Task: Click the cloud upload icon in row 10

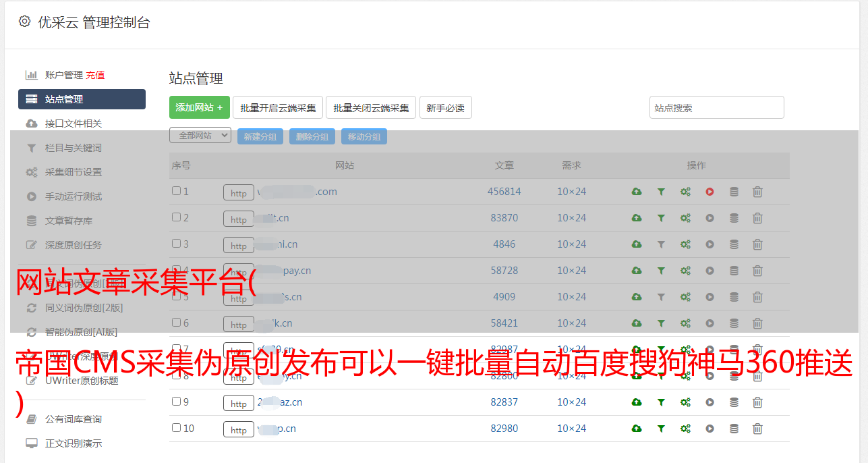Action: tap(637, 429)
